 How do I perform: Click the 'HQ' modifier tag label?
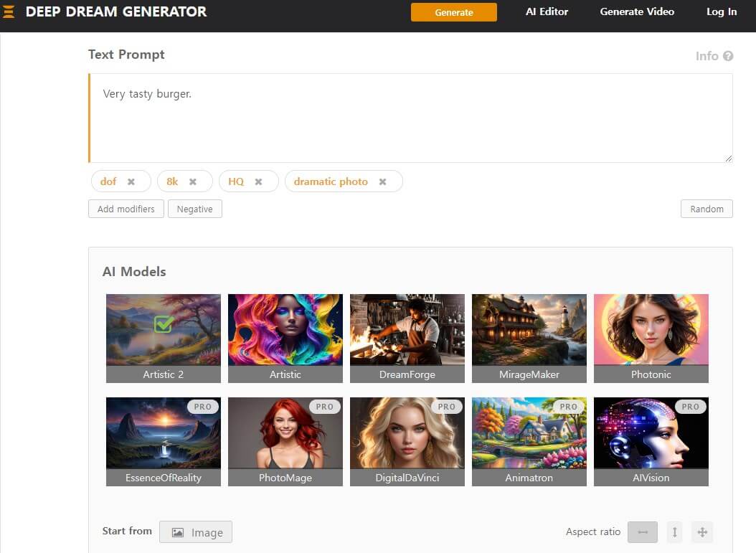tap(236, 181)
